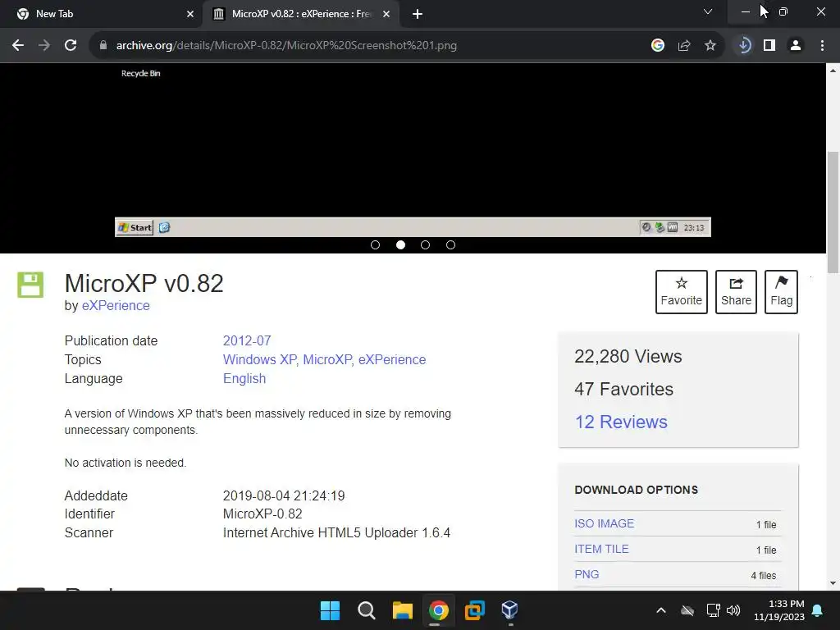Screen dimensions: 840x630
Task: Open File Explorer from taskbar
Action: [x=402, y=610]
